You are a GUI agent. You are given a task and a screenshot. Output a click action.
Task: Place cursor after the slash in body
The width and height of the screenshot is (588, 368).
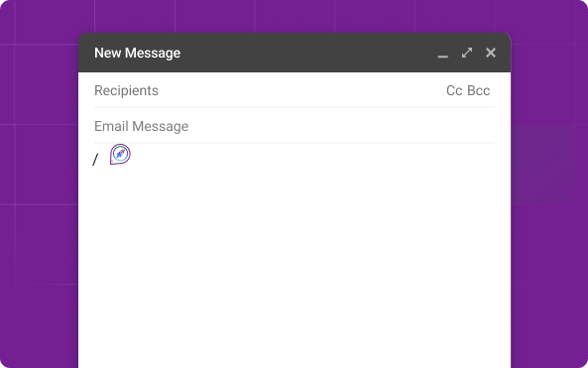coord(99,160)
